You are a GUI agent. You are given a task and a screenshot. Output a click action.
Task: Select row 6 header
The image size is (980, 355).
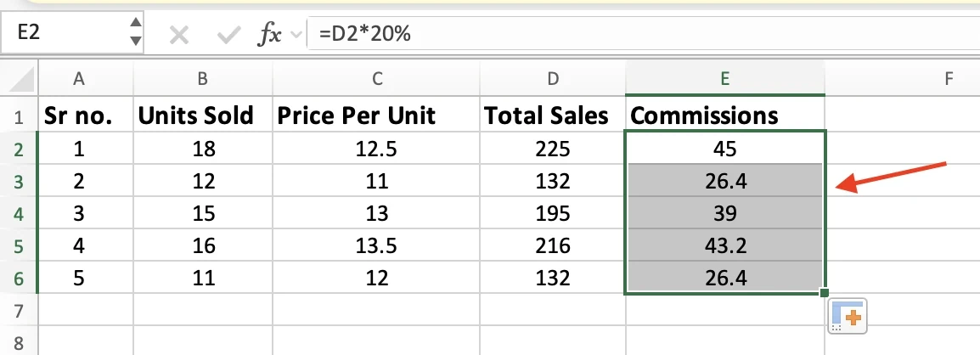(x=19, y=278)
